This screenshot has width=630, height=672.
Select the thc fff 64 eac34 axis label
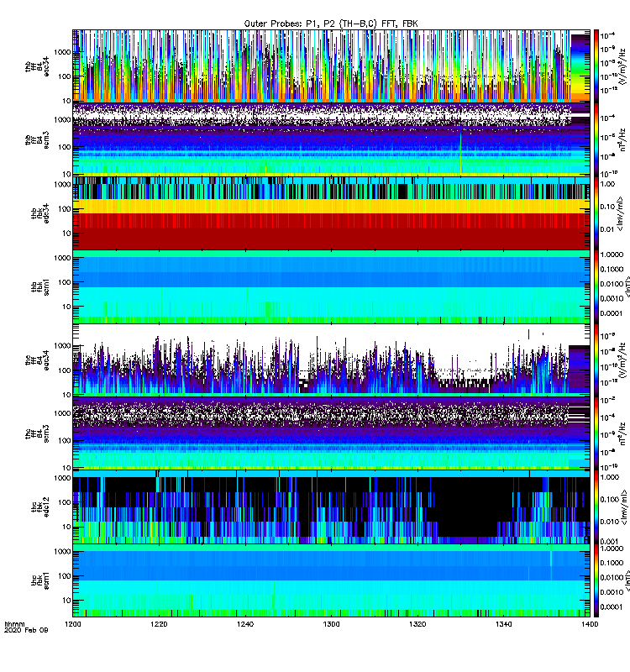pos(37,360)
